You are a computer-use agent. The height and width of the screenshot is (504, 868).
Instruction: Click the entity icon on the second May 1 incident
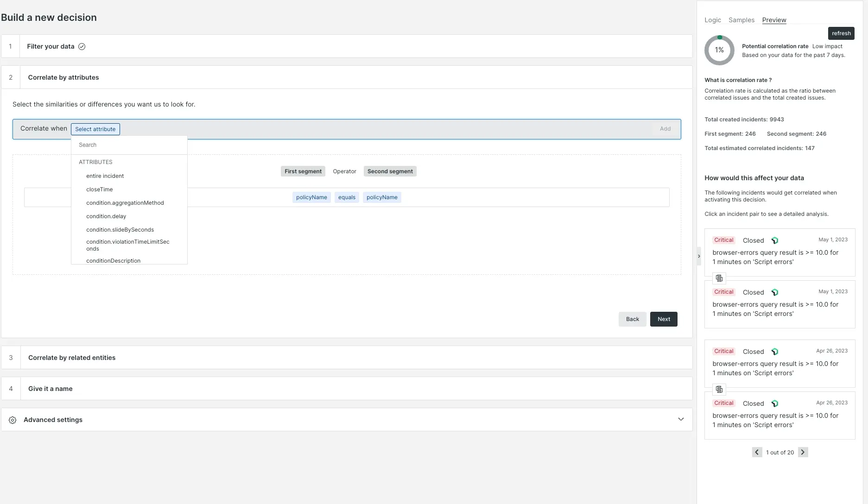coord(775,292)
